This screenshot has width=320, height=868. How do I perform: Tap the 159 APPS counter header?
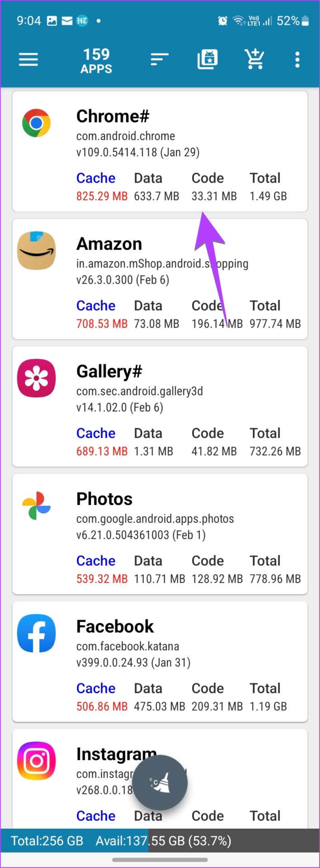tap(96, 61)
